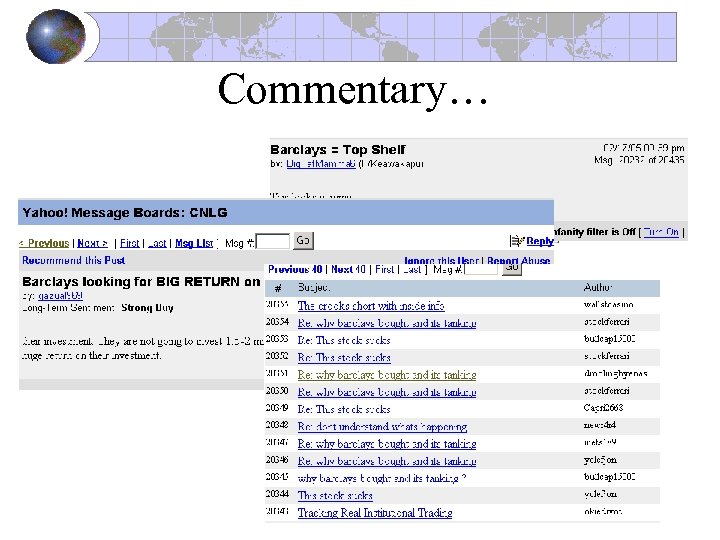Open message 20349 'Re: This stock sucks'
720x540 pixels.
pyautogui.click(x=344, y=409)
